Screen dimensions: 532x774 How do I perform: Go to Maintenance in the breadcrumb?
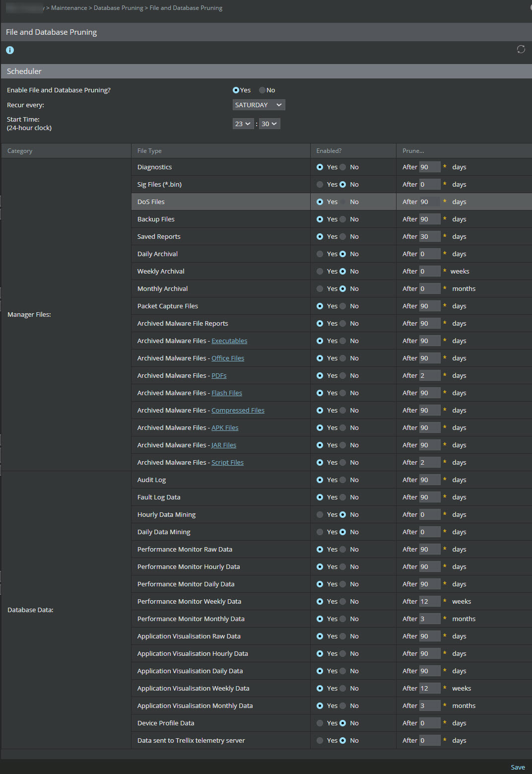[69, 8]
